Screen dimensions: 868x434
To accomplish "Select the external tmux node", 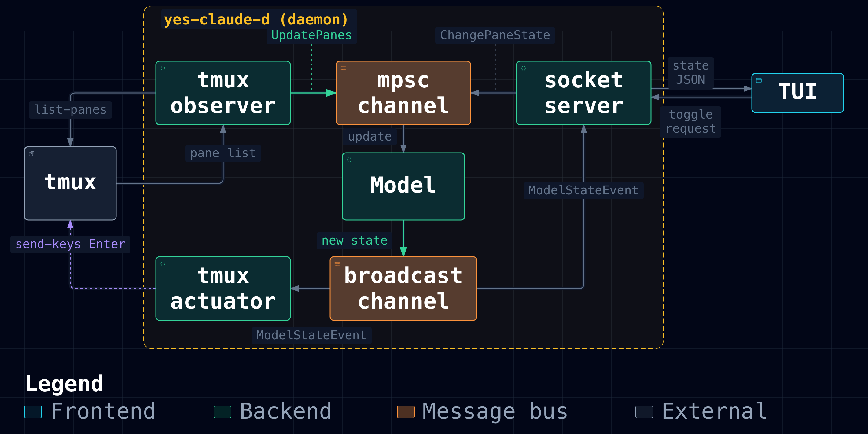I will (x=70, y=183).
